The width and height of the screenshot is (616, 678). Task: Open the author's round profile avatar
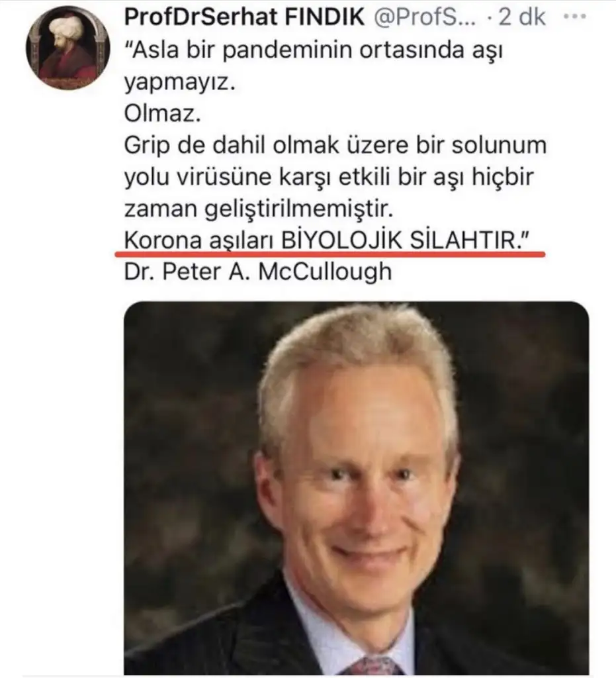(67, 47)
